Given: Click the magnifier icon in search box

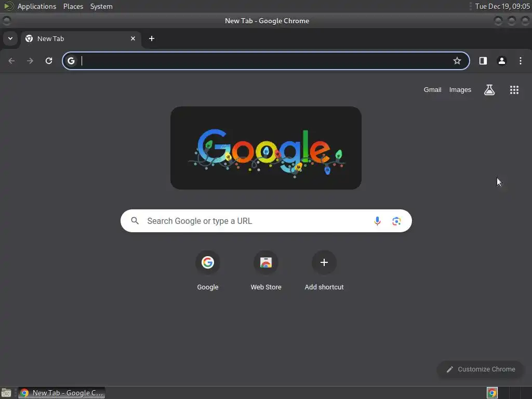Looking at the screenshot, I should pyautogui.click(x=135, y=221).
